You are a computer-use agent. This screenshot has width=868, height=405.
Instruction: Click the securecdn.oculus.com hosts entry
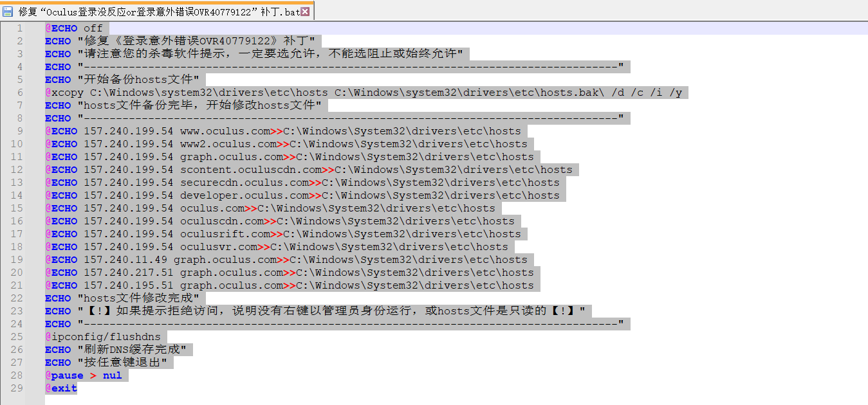pyautogui.click(x=302, y=183)
